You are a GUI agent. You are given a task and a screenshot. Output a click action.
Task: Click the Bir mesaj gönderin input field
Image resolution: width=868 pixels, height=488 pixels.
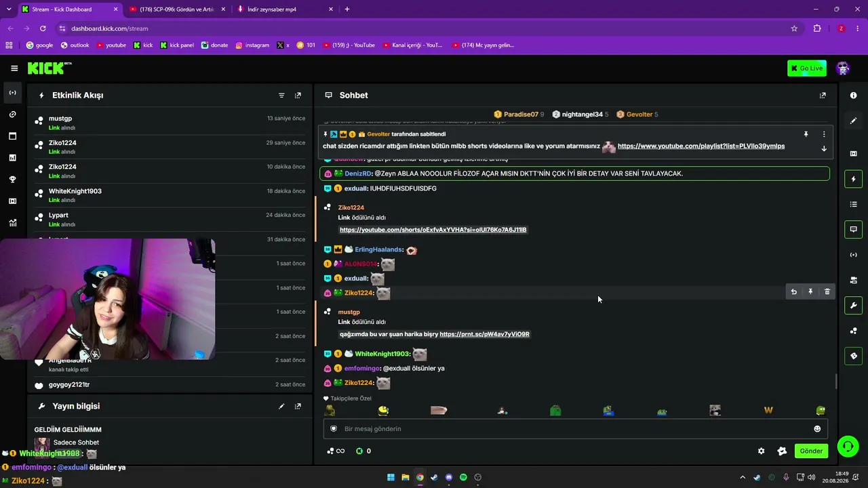pos(575,429)
